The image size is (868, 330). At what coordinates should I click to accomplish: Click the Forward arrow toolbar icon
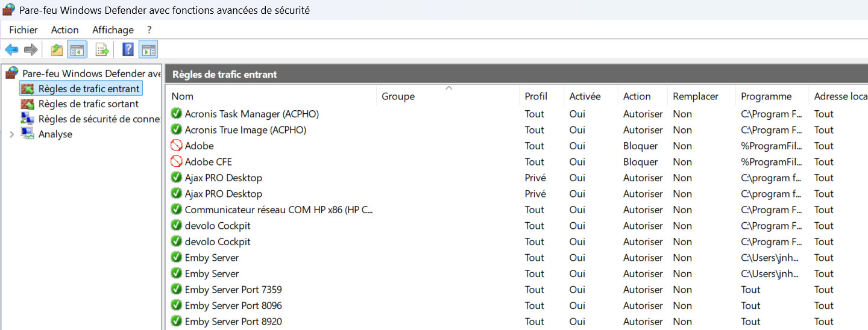coord(31,50)
